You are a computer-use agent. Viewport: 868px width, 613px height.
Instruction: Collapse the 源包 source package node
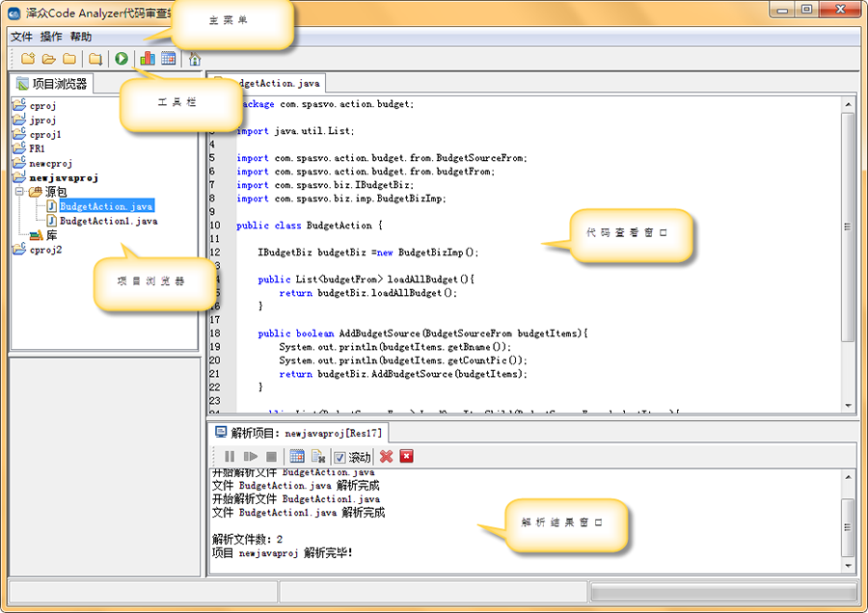pyautogui.click(x=19, y=193)
